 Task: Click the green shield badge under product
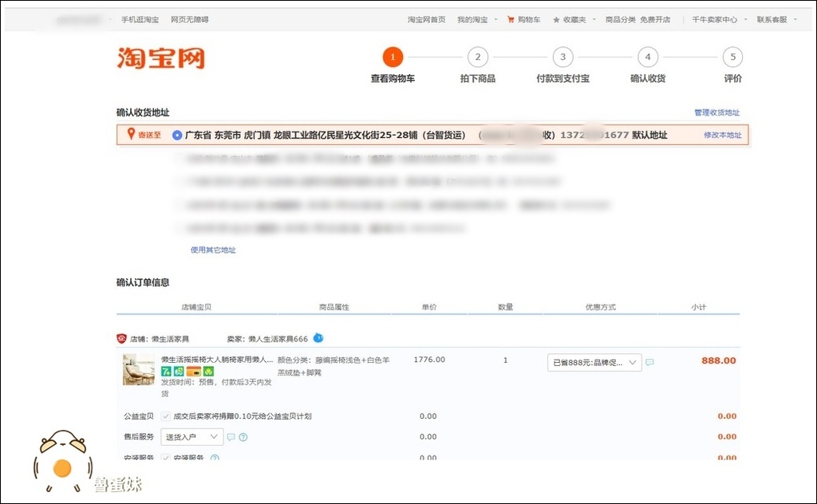click(x=208, y=372)
